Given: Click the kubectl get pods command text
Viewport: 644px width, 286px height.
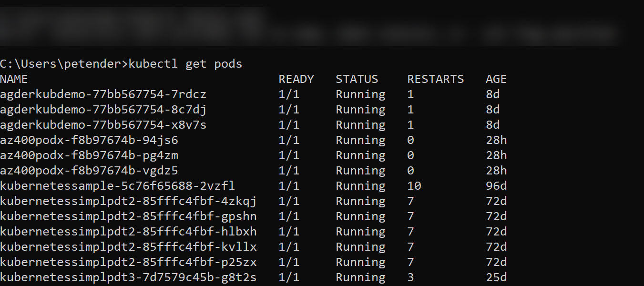Looking at the screenshot, I should coord(185,64).
